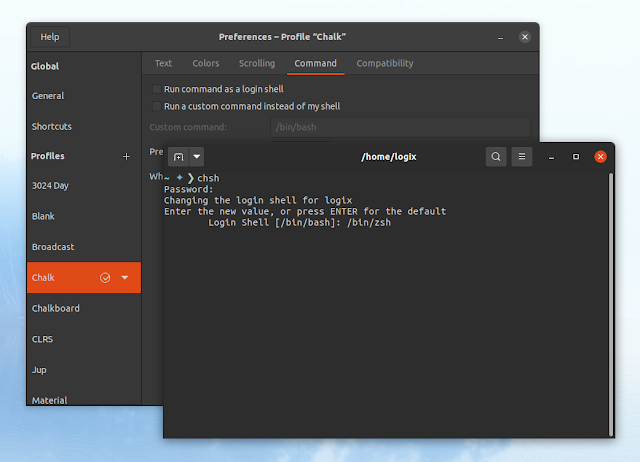Add a new profile with plus icon
Screen dimensions: 640x462
click(127, 156)
